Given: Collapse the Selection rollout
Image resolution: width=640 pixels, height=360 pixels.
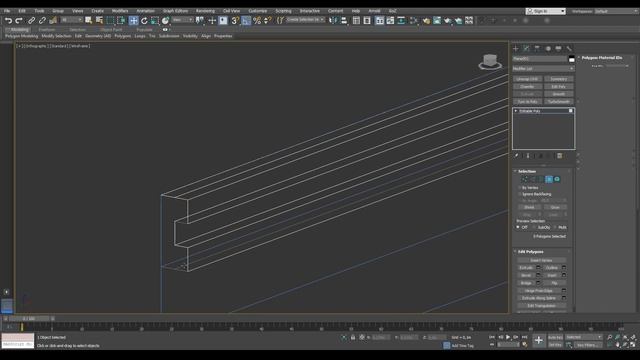Looking at the screenshot, I should (x=527, y=171).
